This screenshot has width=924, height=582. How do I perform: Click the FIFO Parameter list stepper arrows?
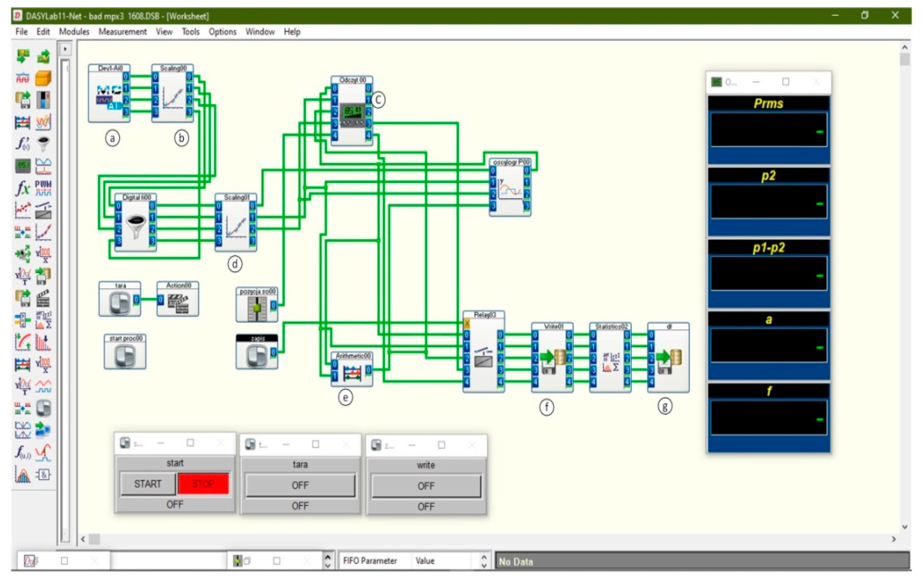(x=484, y=561)
